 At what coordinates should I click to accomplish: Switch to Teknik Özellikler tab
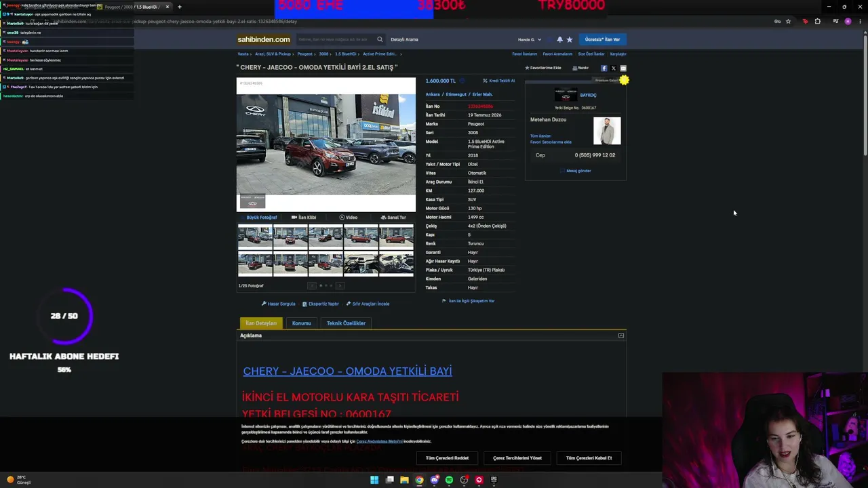click(x=346, y=323)
